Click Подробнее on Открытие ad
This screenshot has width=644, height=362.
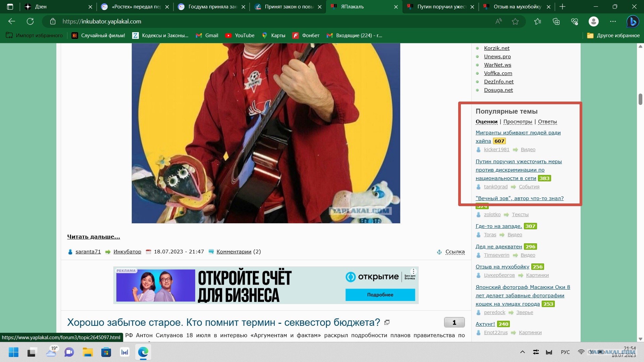380,295
